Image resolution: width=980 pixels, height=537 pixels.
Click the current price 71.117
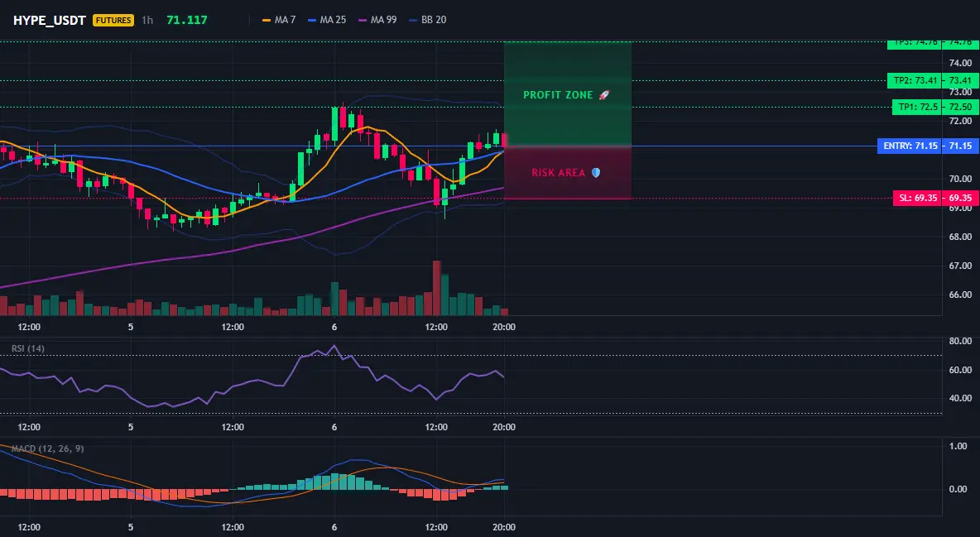click(187, 20)
